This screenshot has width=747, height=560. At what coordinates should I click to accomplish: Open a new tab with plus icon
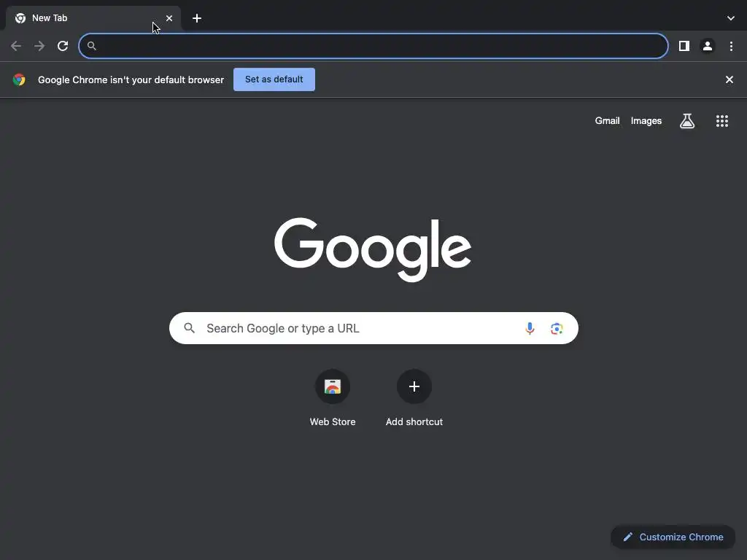coord(197,18)
